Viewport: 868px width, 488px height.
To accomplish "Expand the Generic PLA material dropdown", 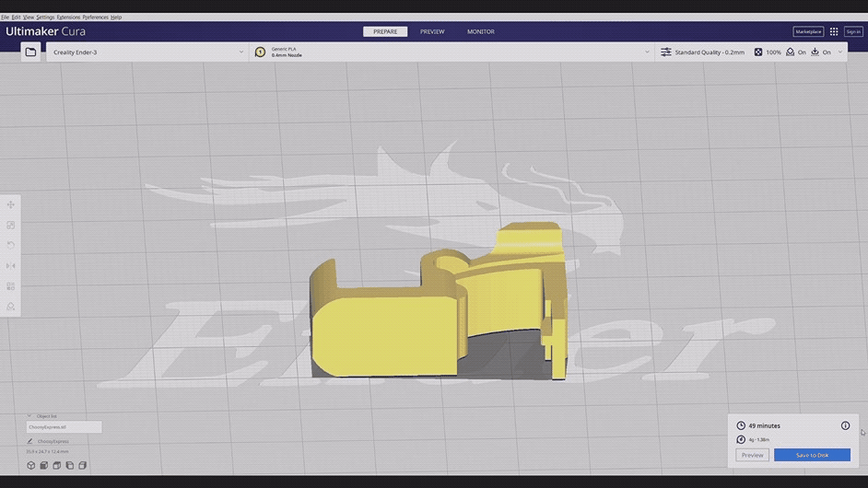I will [x=452, y=52].
